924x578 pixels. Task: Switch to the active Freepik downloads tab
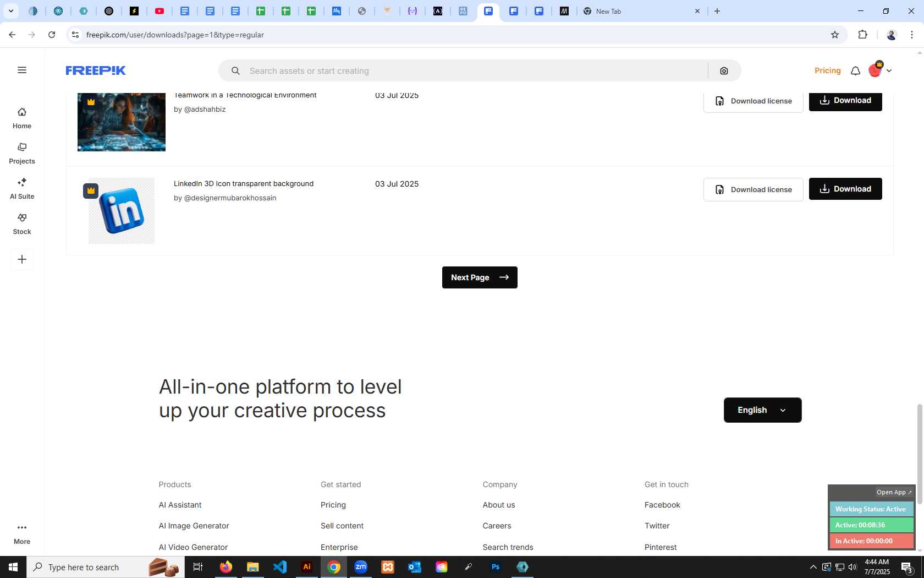(x=488, y=11)
